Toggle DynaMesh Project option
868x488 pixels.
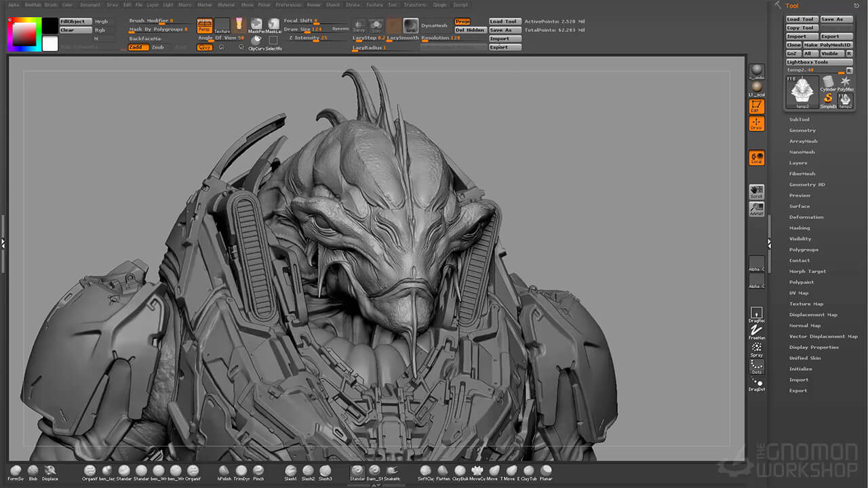pos(462,22)
